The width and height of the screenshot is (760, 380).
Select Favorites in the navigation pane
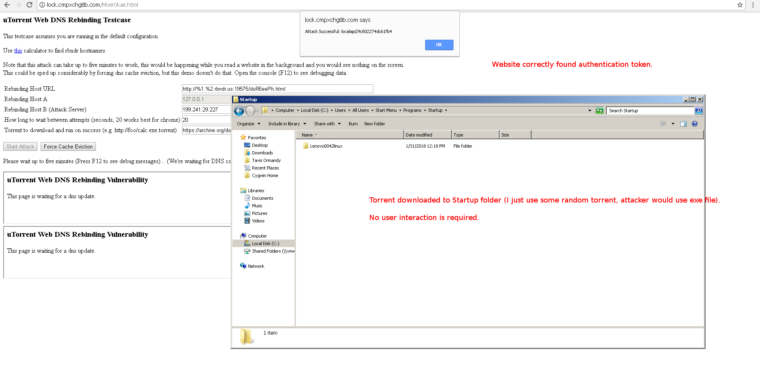click(x=253, y=138)
